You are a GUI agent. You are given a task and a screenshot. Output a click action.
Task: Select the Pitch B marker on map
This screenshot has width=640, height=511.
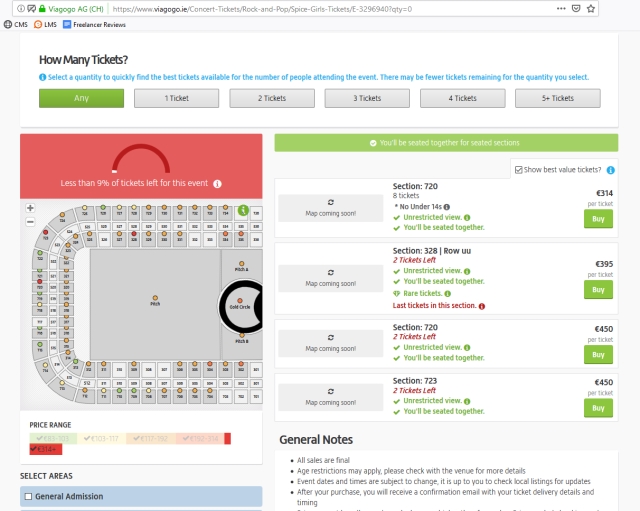coord(242,335)
